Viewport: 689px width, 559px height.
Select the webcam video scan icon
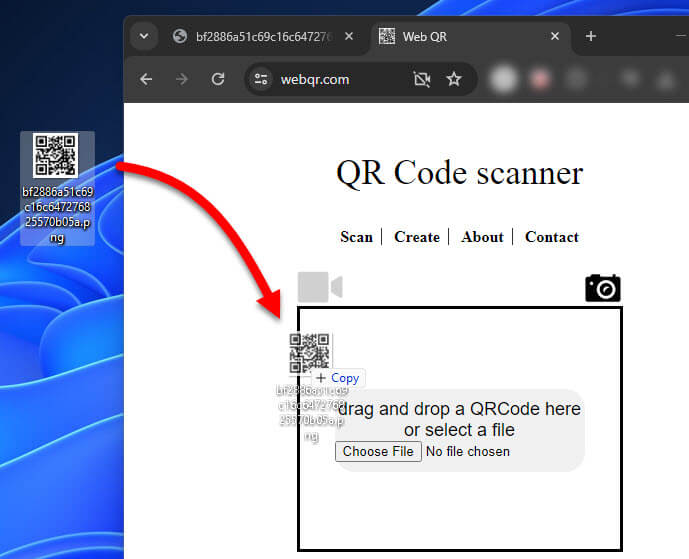click(x=320, y=287)
